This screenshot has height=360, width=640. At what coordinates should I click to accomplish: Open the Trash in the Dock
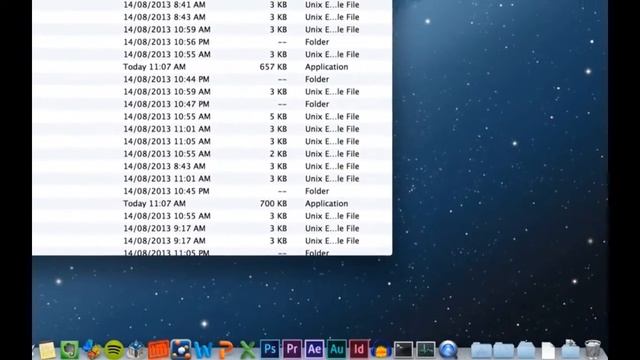point(593,350)
